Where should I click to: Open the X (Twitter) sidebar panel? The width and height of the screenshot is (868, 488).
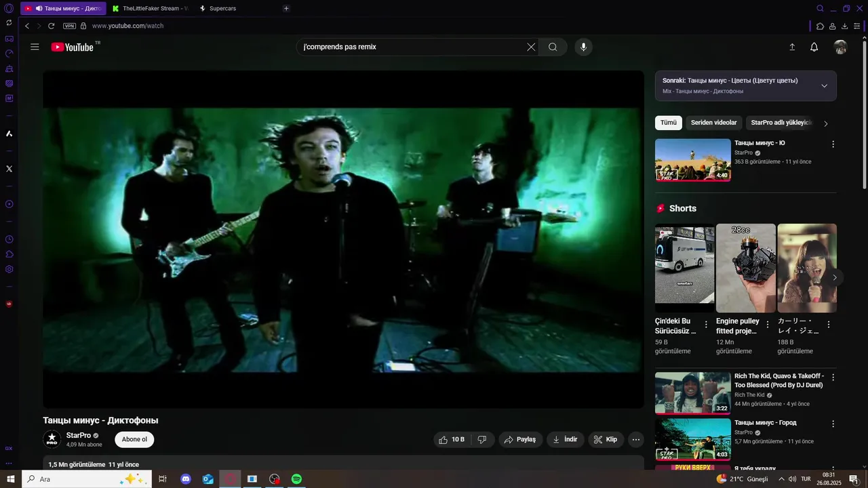9,169
